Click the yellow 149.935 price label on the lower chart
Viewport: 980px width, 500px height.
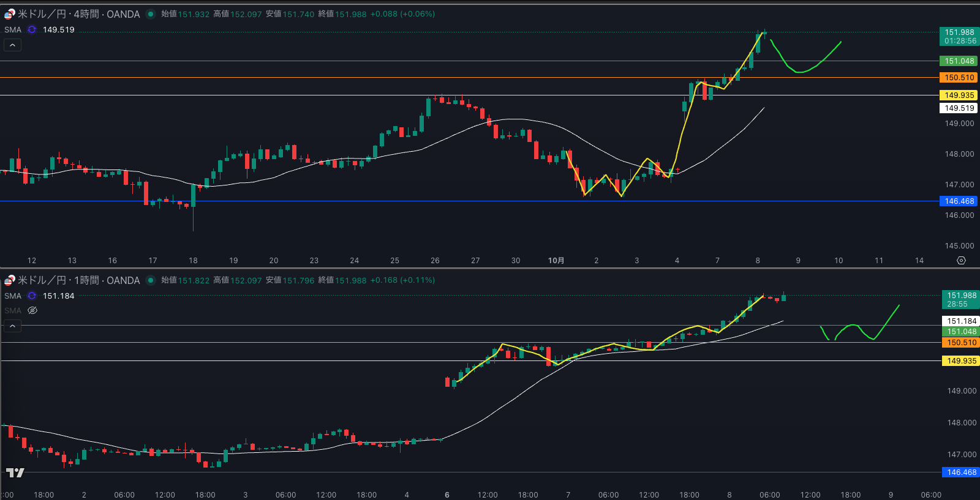960,361
